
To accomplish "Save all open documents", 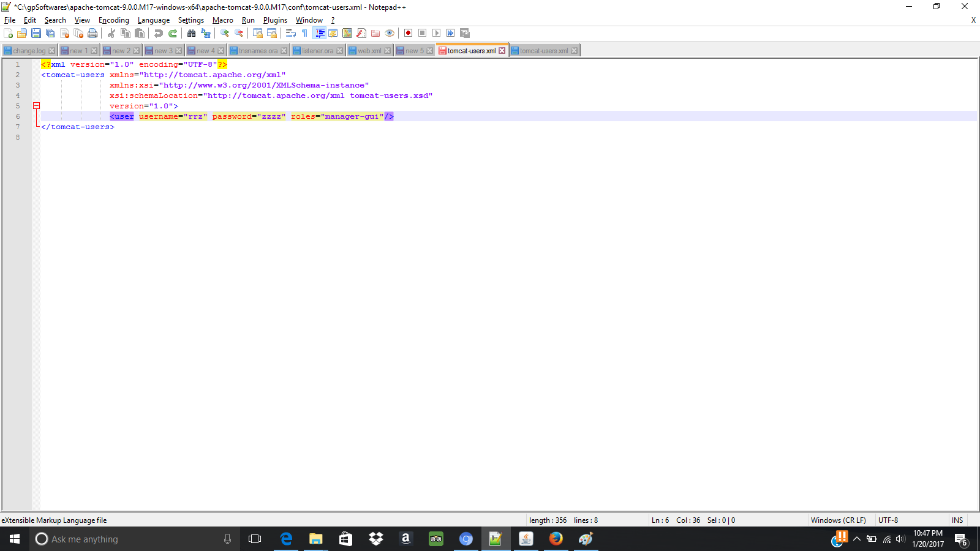I will pyautogui.click(x=50, y=33).
